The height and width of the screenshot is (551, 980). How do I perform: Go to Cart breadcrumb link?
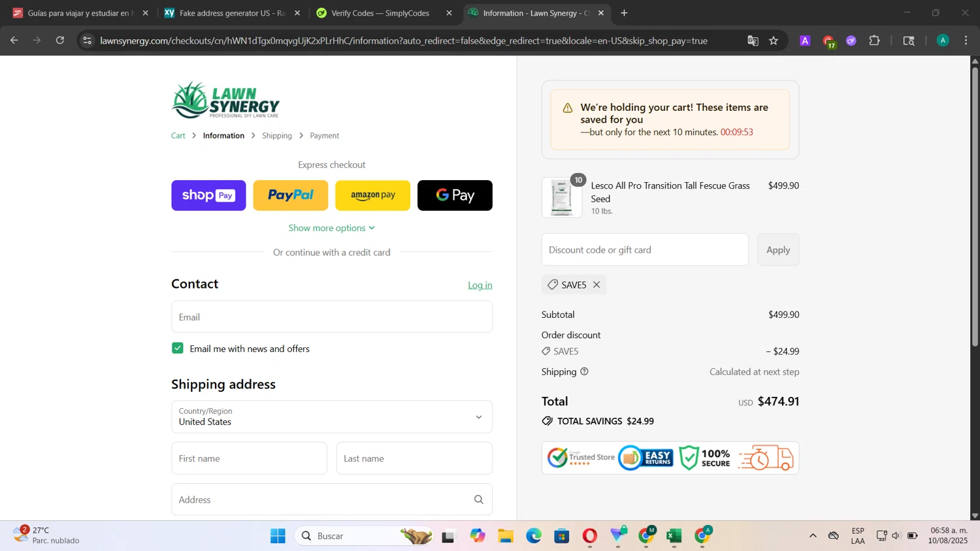[x=178, y=136]
